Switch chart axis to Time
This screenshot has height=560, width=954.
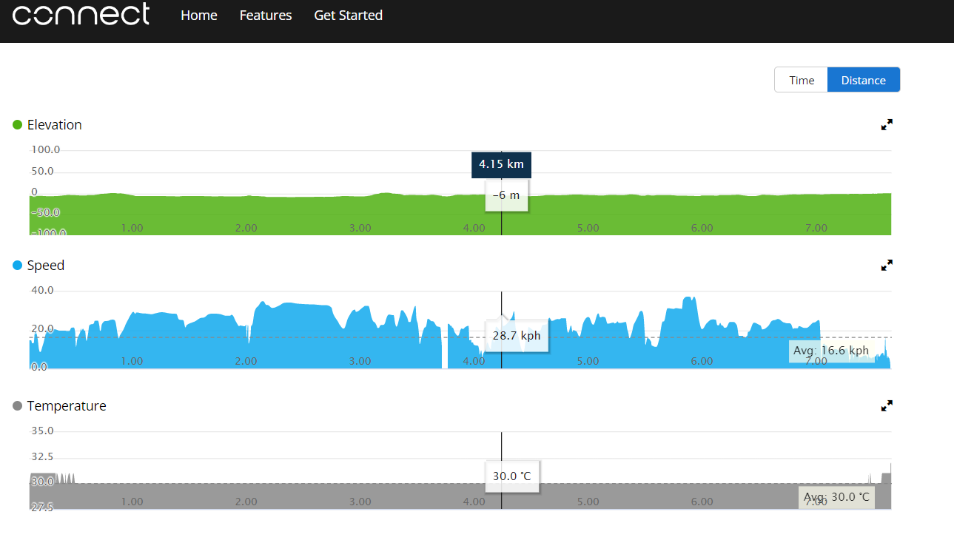coord(801,80)
